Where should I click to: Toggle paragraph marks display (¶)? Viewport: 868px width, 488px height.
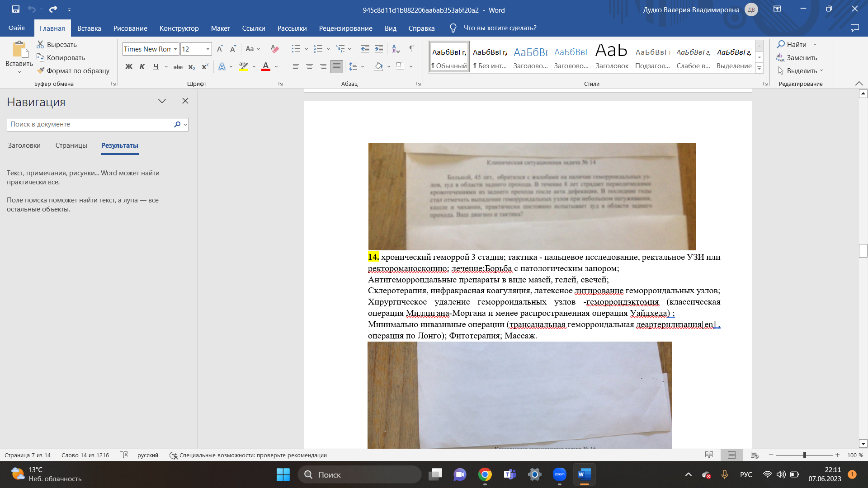412,49
